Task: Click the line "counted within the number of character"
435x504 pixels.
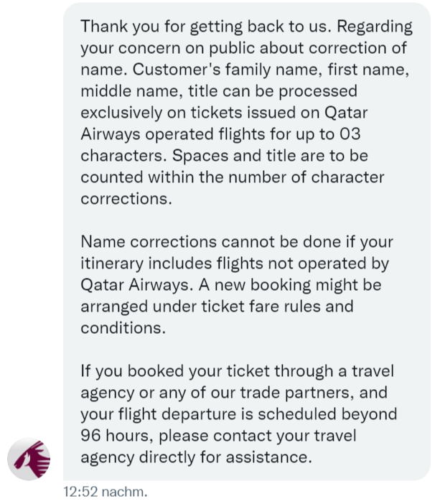Action: [233, 177]
